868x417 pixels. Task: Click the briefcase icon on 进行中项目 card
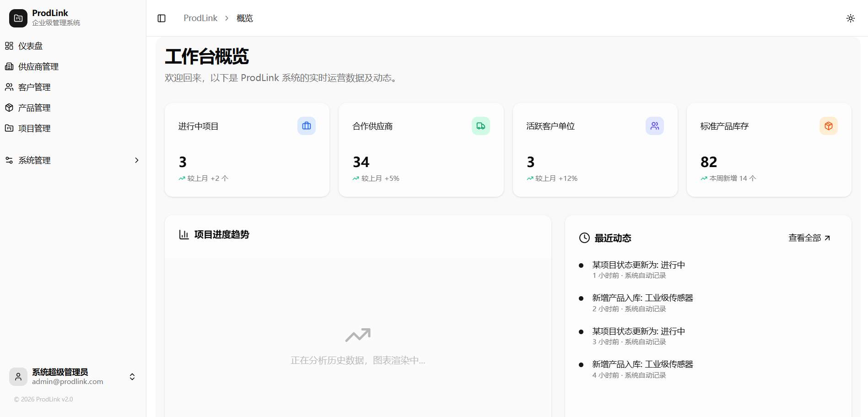pyautogui.click(x=307, y=126)
